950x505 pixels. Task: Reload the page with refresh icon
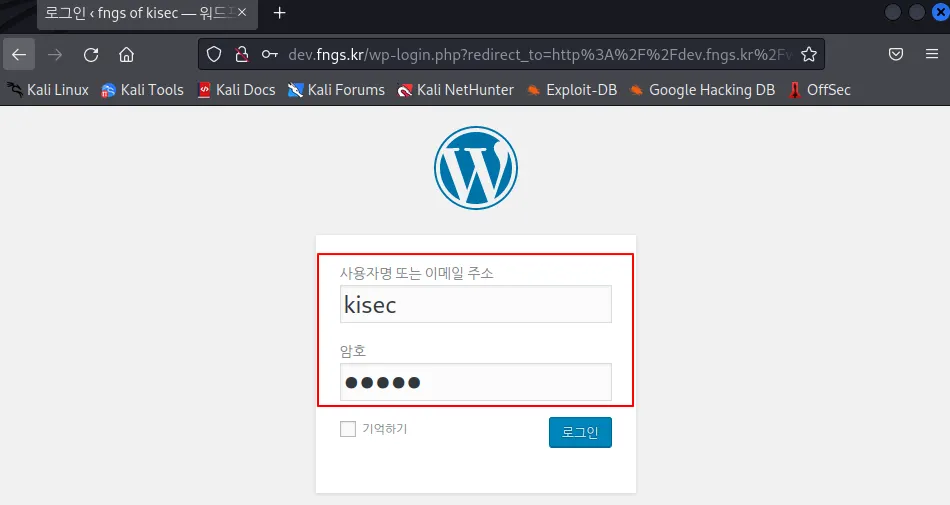(91, 55)
